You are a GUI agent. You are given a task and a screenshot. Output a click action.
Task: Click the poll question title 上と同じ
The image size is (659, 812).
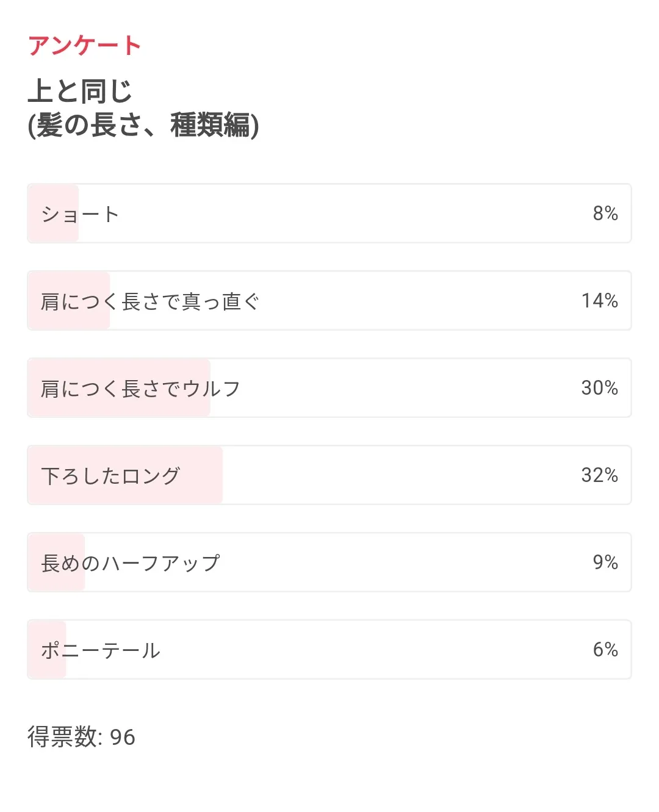(80, 92)
